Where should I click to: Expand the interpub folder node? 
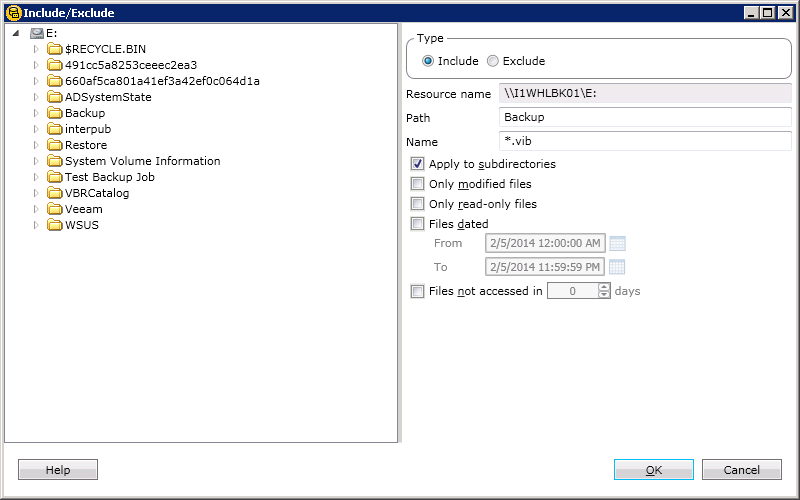point(36,129)
